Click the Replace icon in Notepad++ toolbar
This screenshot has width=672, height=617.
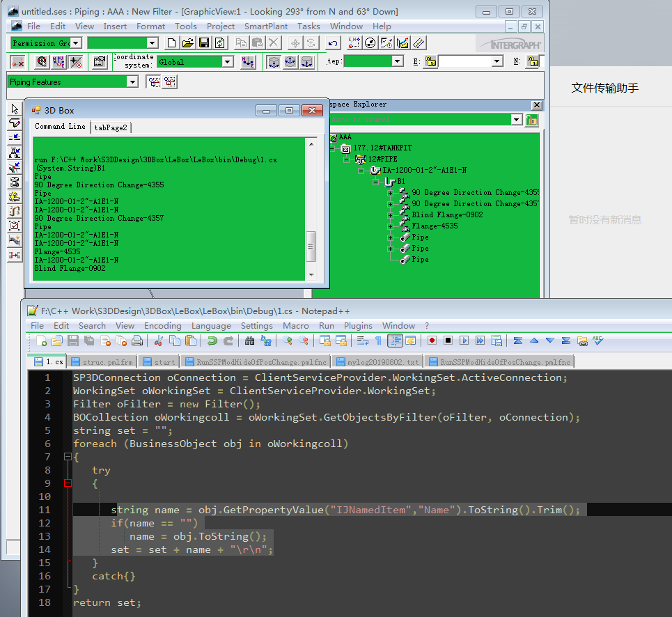click(266, 341)
